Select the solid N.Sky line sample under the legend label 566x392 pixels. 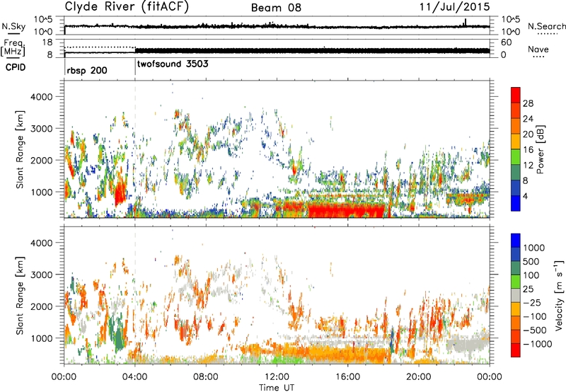pyautogui.click(x=13, y=33)
